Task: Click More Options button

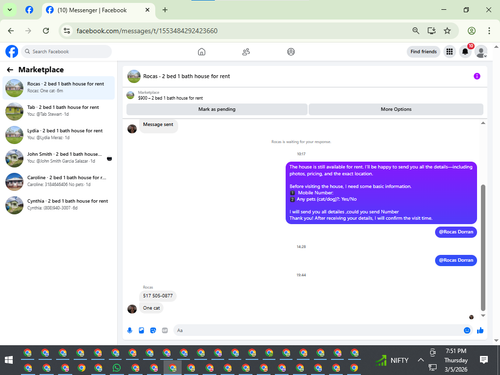Action: pos(396,109)
